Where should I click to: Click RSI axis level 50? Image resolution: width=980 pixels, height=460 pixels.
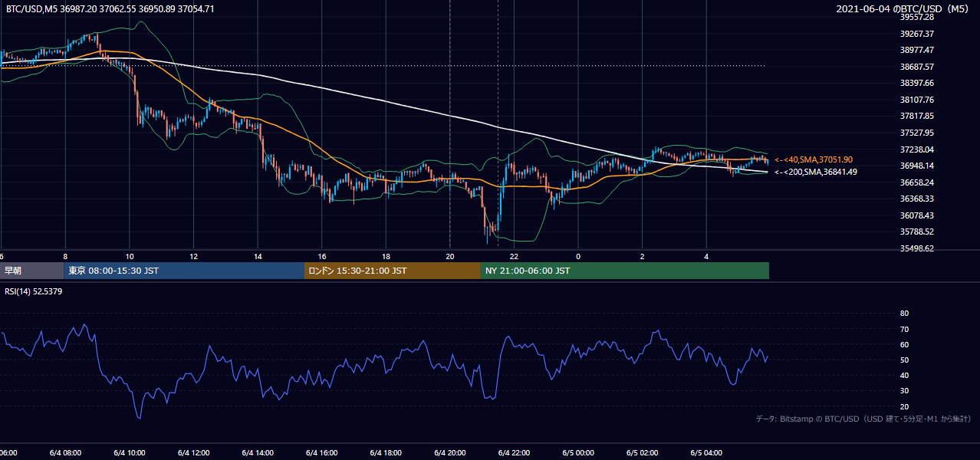coord(904,360)
